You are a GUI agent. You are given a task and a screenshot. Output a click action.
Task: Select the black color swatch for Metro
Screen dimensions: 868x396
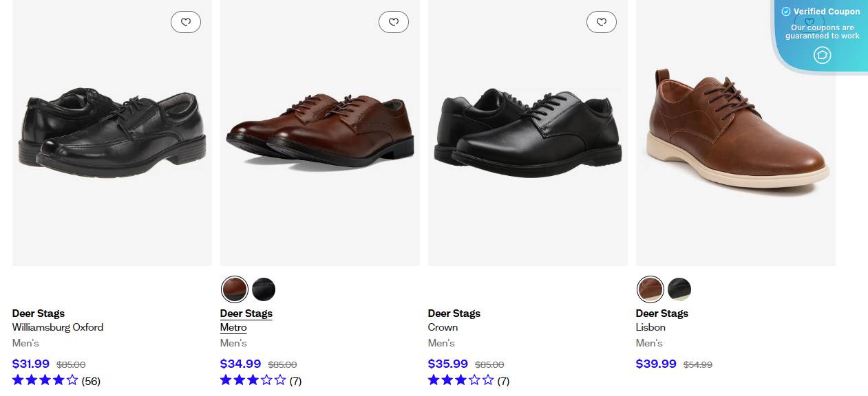click(264, 289)
